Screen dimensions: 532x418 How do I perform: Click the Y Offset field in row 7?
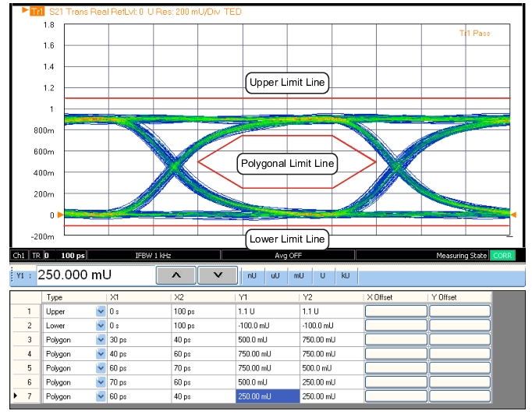click(459, 396)
